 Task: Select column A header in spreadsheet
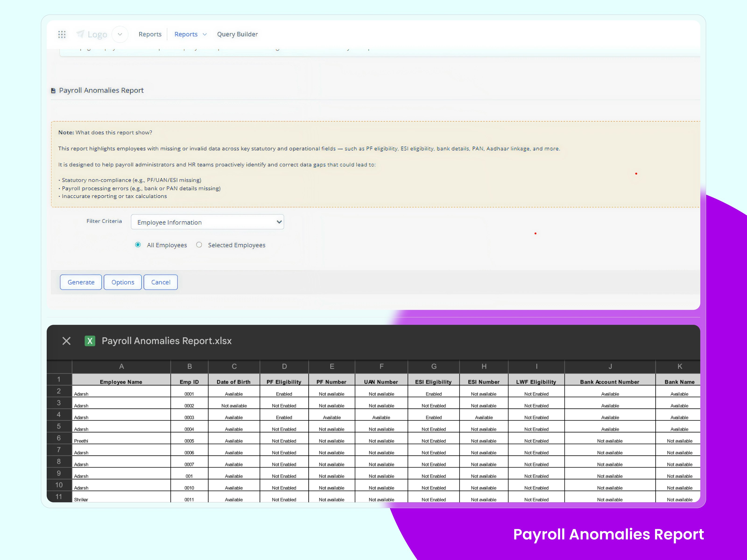121,367
